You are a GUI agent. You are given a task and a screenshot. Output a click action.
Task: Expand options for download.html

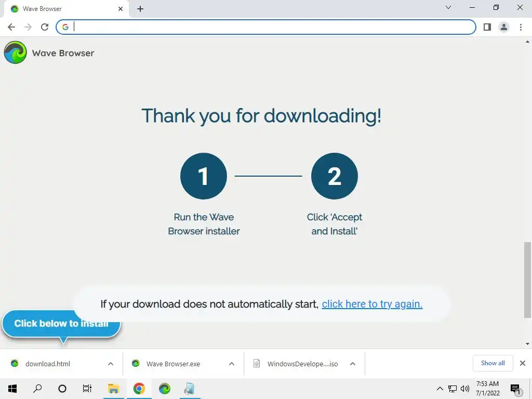click(111, 364)
